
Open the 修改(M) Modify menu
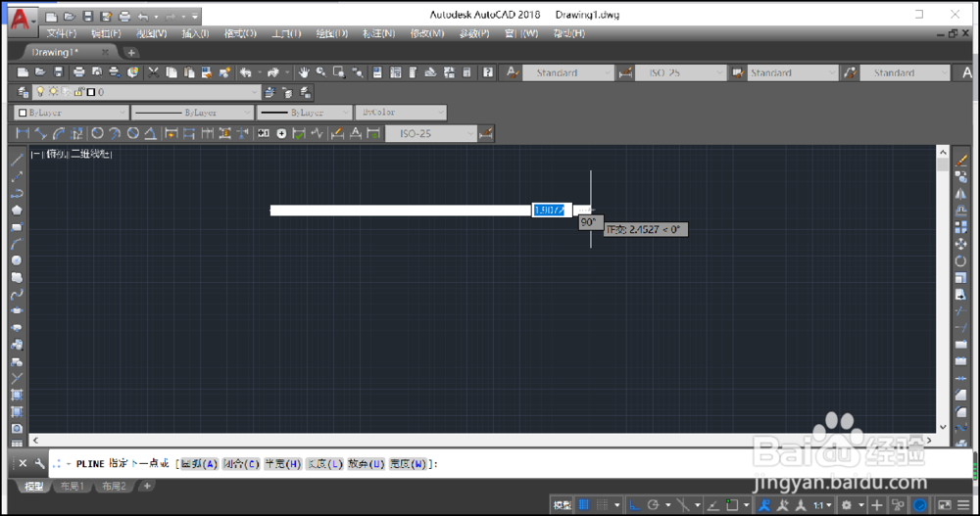[427, 33]
